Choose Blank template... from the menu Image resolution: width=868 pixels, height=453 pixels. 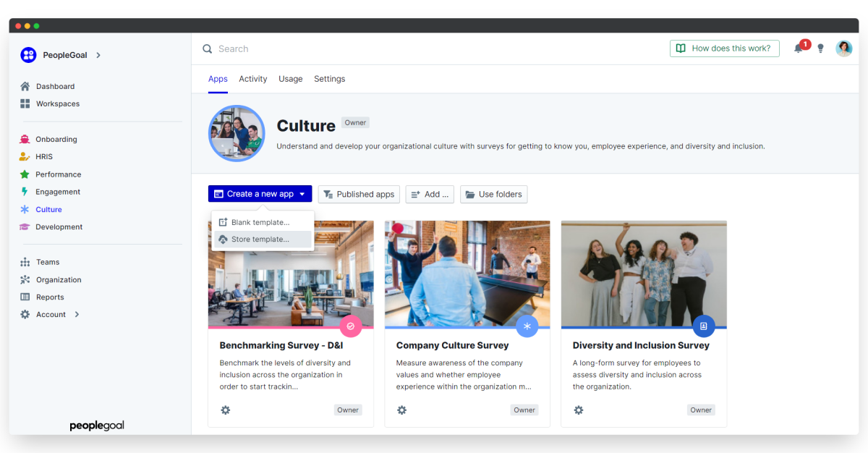pos(263,222)
